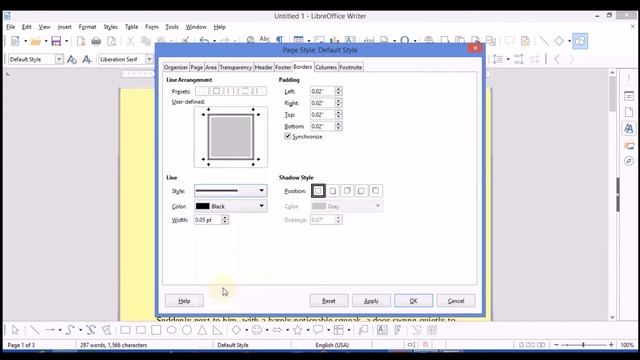The height and width of the screenshot is (360, 640).
Task: Select the Left and Right borders preset
Action: (231, 91)
